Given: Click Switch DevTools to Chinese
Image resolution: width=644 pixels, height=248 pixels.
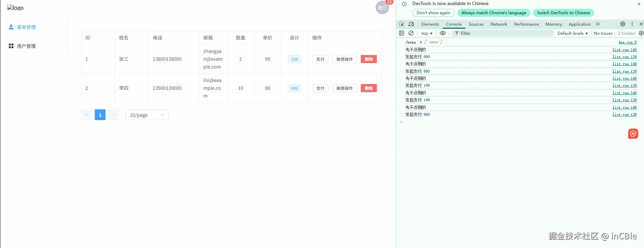Looking at the screenshot, I should pos(563,13).
